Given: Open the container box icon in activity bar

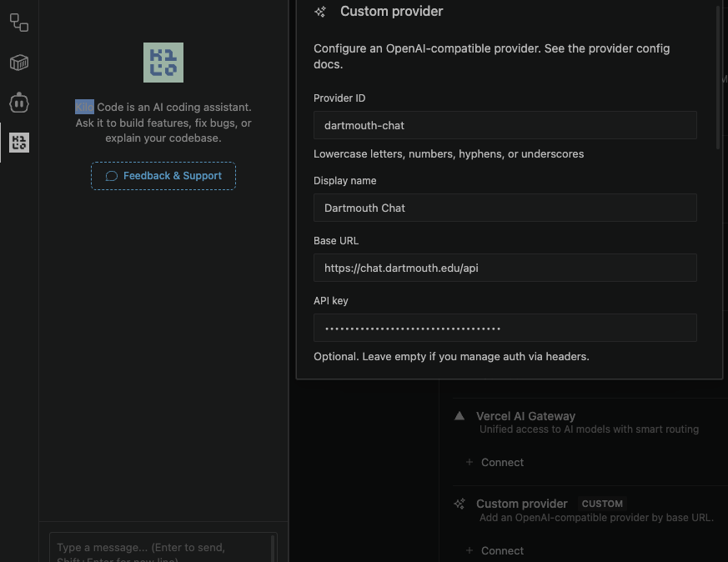Looking at the screenshot, I should (19, 63).
